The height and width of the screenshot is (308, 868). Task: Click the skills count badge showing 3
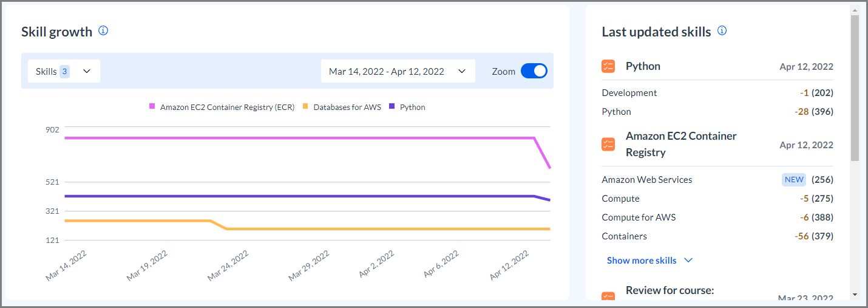(64, 71)
